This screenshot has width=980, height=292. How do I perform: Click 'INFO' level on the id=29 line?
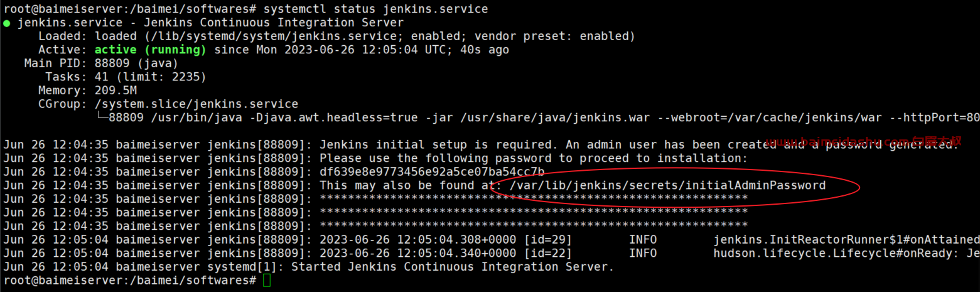pos(642,240)
